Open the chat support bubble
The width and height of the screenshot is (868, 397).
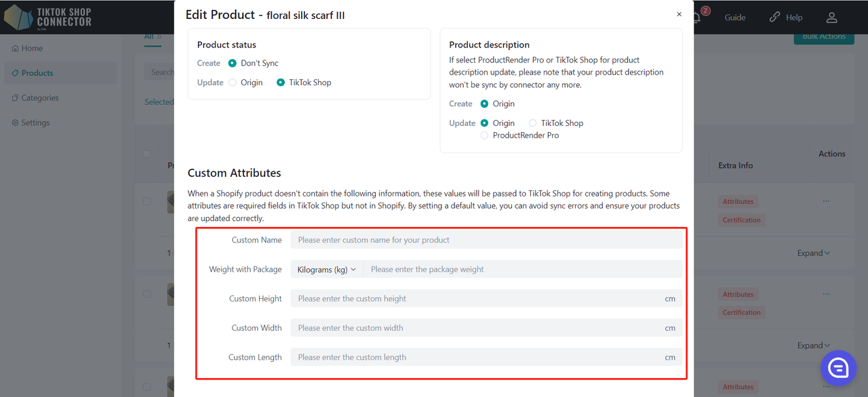(839, 368)
